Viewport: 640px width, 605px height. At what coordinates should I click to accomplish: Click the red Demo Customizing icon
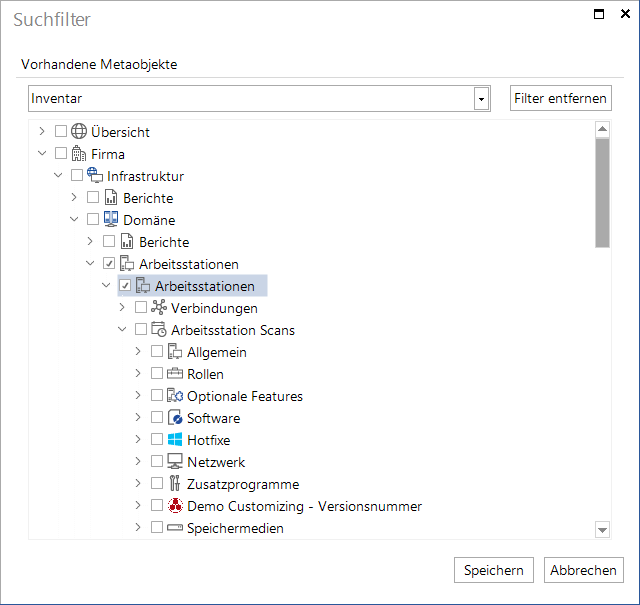tap(176, 505)
